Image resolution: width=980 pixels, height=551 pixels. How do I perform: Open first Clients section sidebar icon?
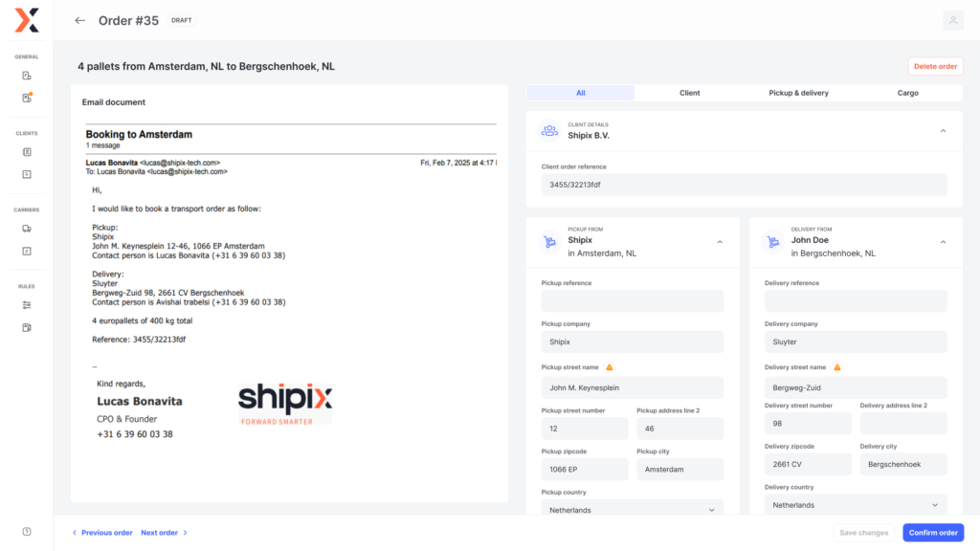[x=27, y=152]
